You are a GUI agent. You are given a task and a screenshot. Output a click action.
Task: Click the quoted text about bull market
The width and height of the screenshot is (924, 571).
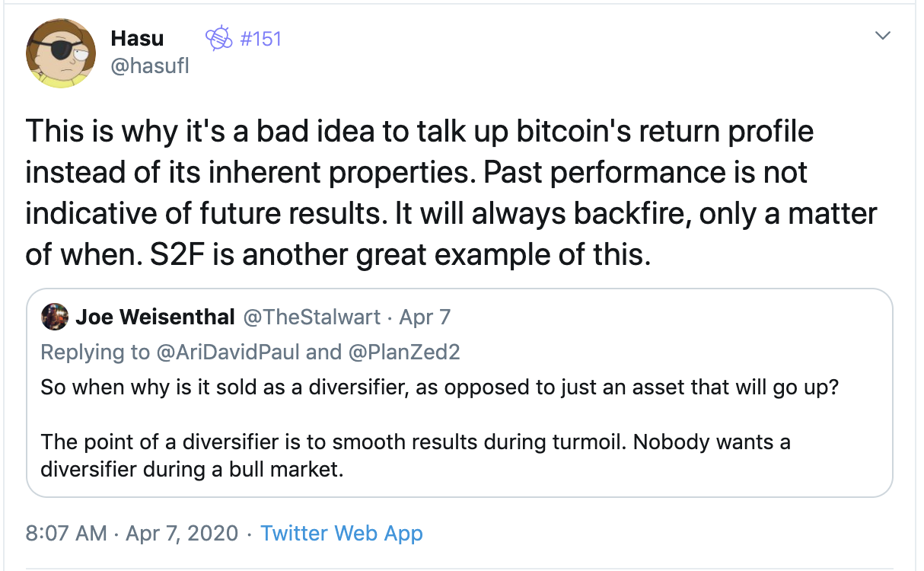tap(416, 455)
